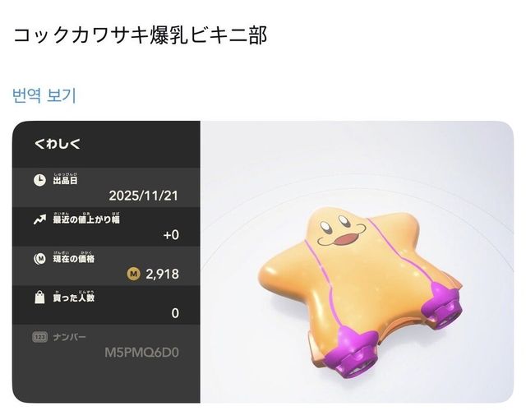
Task: Click the code M5PMQ6D0
Action: (141, 353)
